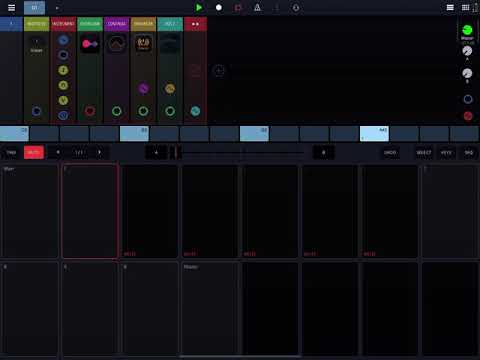Toggle the metronome icon

coord(257,7)
